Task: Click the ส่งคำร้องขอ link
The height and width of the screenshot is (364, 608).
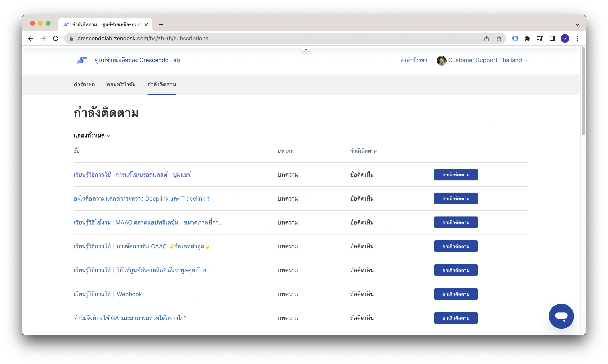Action: click(414, 60)
